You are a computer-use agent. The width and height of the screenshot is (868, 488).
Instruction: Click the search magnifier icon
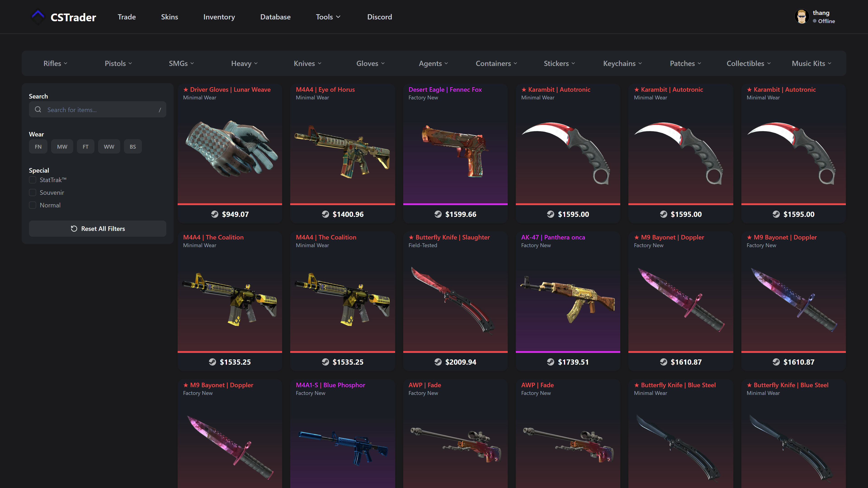38,109
